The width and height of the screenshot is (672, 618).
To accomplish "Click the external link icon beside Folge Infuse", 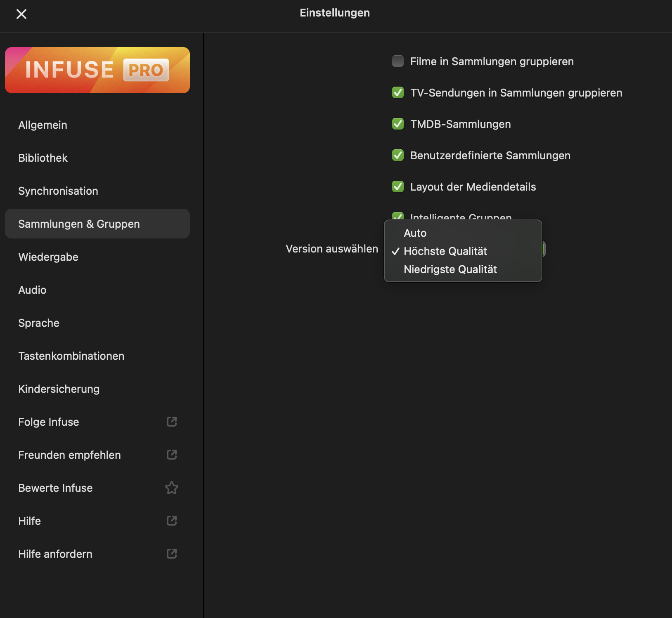I will coord(172,422).
